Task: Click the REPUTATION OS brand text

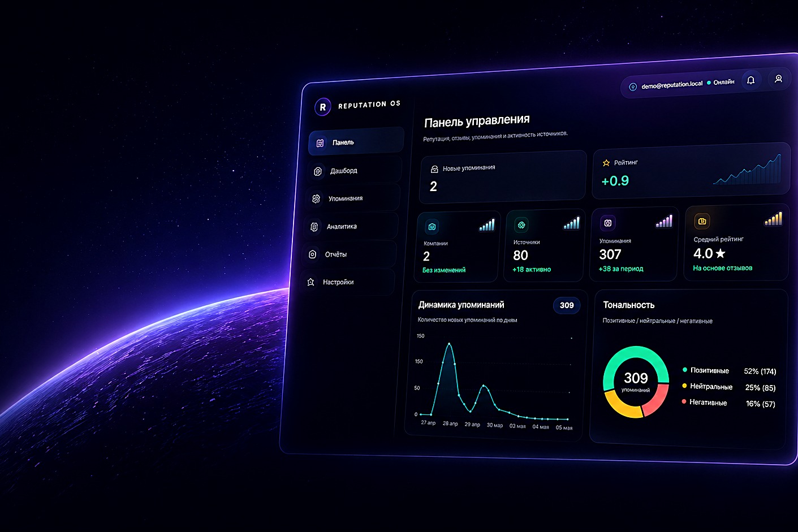Action: [x=369, y=105]
